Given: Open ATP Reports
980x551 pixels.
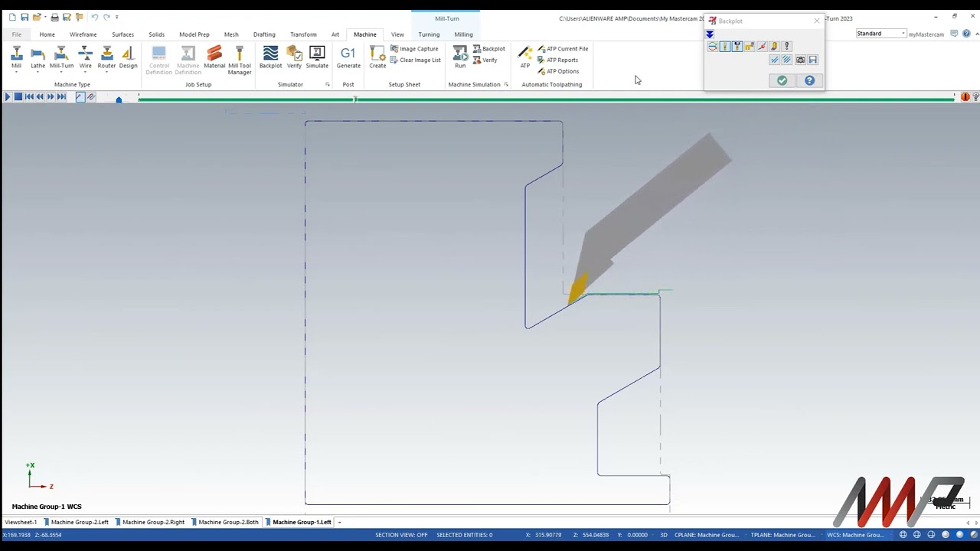Looking at the screenshot, I should coord(557,60).
